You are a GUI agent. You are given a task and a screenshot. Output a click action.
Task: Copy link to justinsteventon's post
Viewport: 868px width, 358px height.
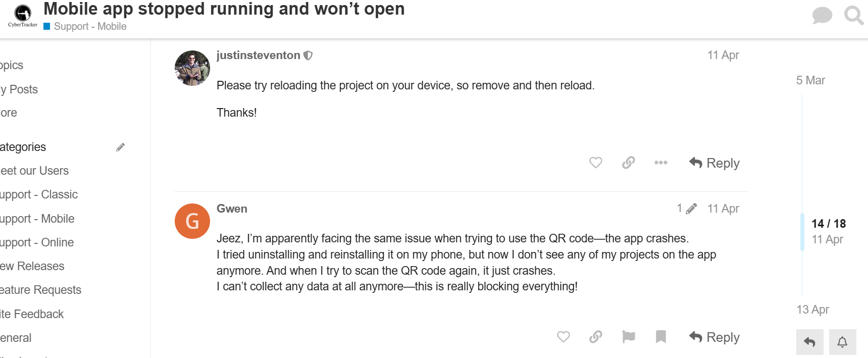click(628, 163)
